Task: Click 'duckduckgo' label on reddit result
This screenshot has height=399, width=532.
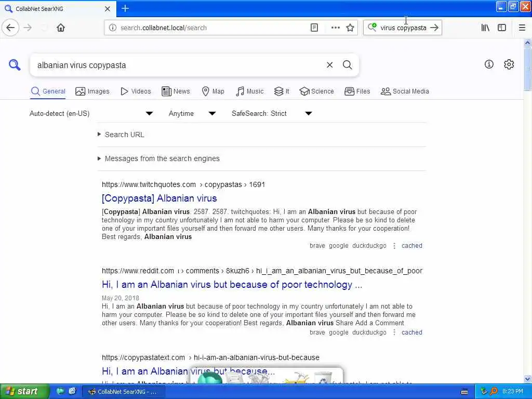Action: point(369,332)
